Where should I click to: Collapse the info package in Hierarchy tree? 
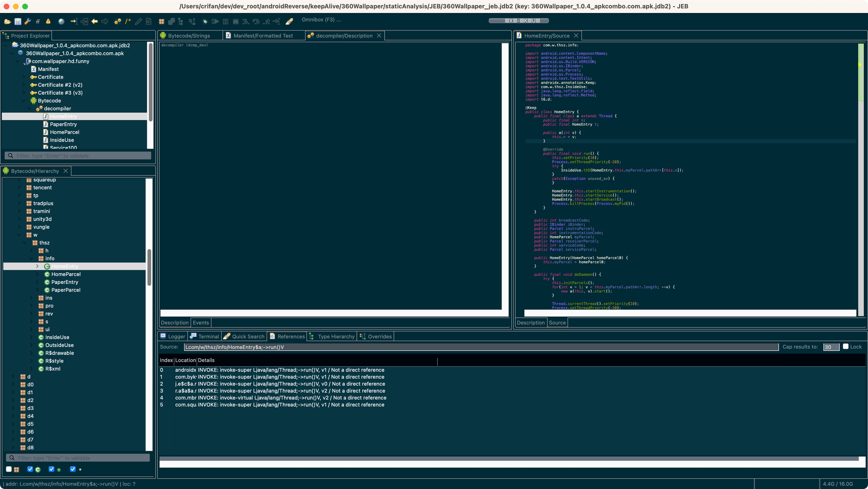click(x=31, y=258)
